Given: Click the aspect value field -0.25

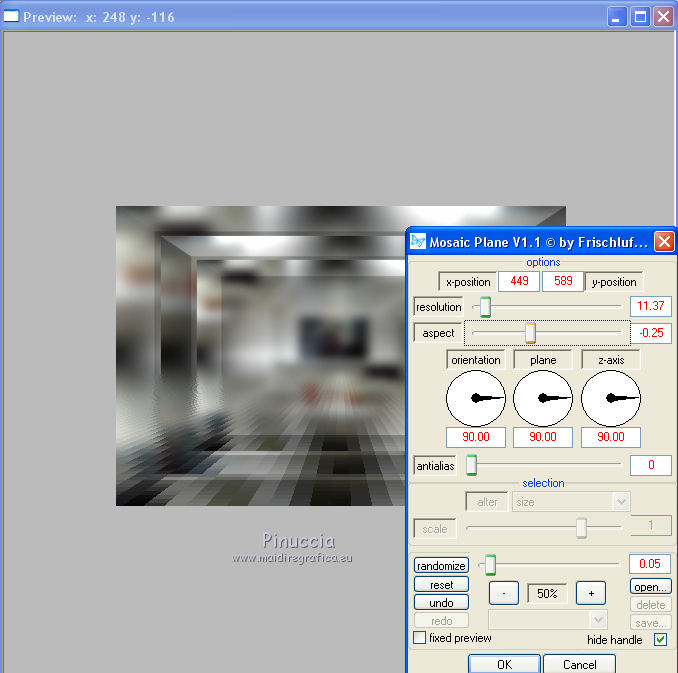Looking at the screenshot, I should [651, 333].
